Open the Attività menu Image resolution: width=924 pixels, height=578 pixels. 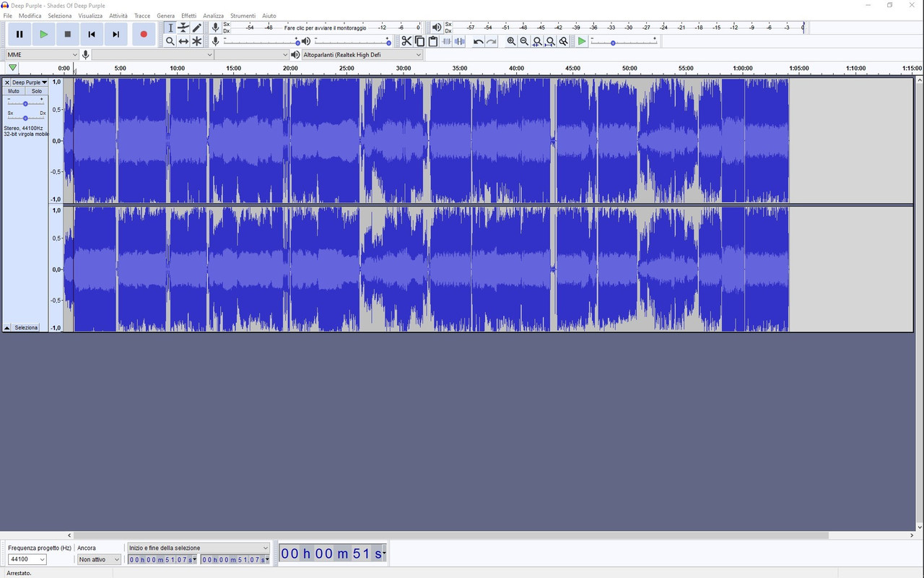click(x=118, y=15)
